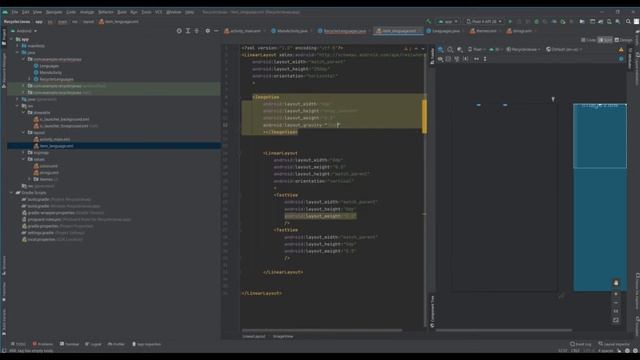This screenshot has width=640, height=360.
Task: Click the make project hammer icon
Action: coord(428,21)
